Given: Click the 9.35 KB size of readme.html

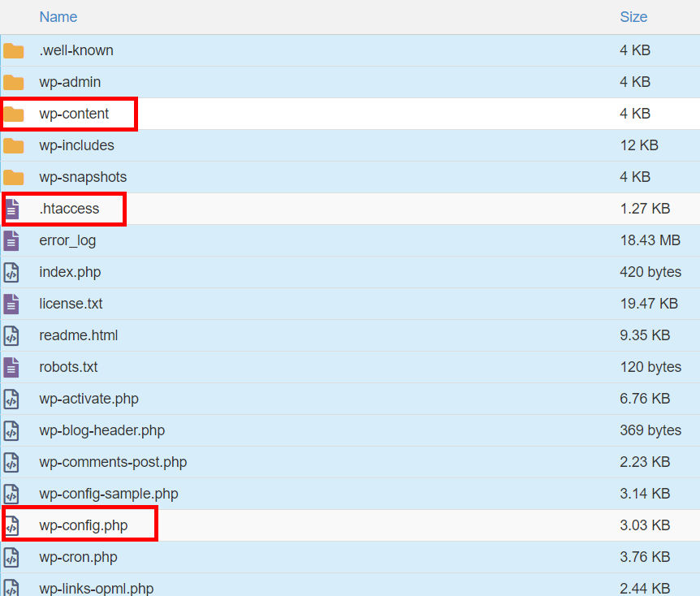Looking at the screenshot, I should [x=645, y=335].
